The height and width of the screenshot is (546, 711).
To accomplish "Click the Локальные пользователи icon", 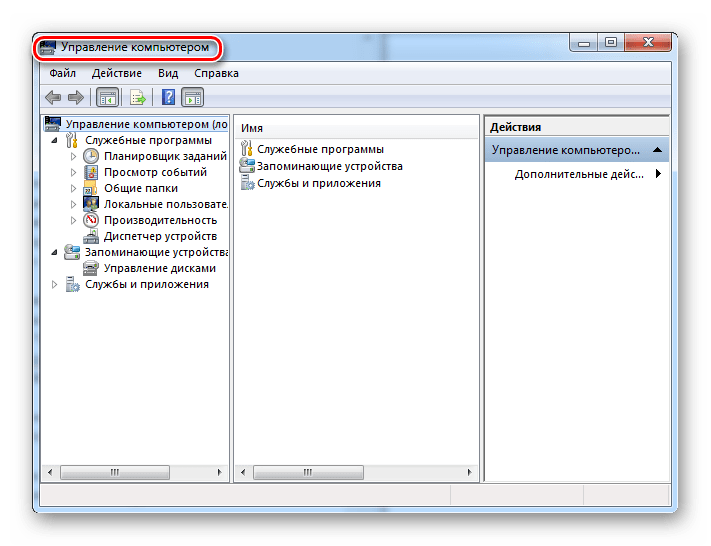I will click(91, 204).
